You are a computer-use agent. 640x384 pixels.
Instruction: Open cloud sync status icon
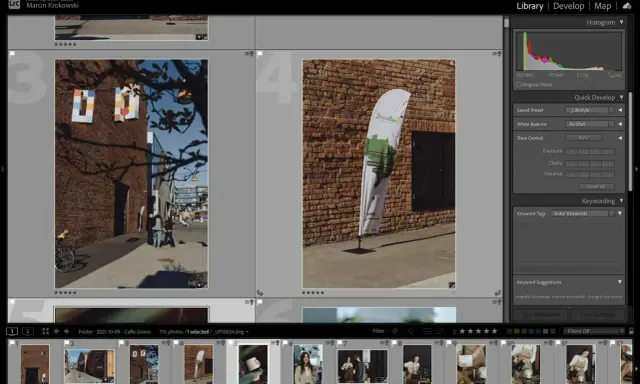tap(627, 6)
